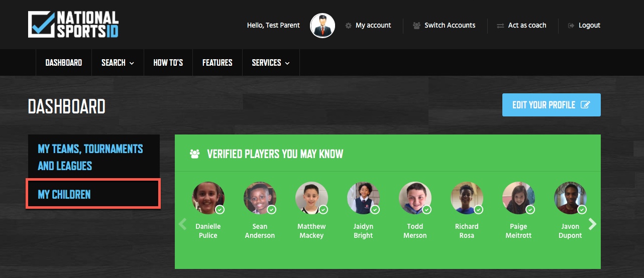Click the pencil icon on Edit Your Profile
Image resolution: width=644 pixels, height=278 pixels.
[x=585, y=105]
